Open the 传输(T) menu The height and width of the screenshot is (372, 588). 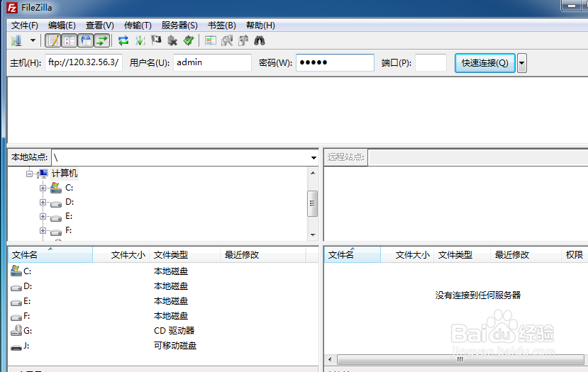138,26
